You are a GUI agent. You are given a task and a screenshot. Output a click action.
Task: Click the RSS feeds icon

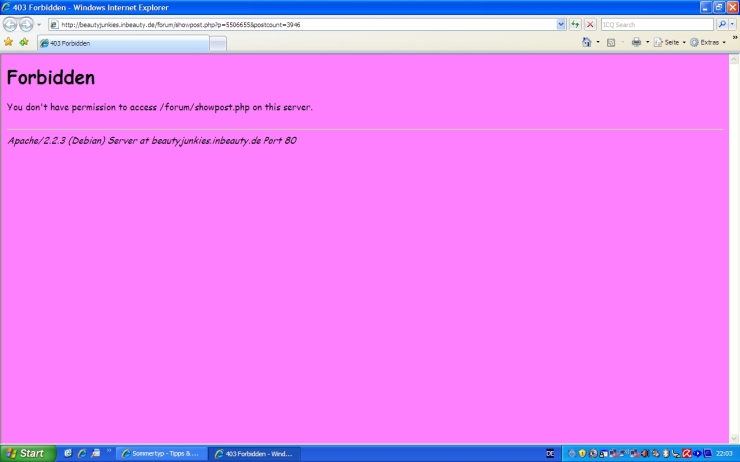[x=611, y=42]
